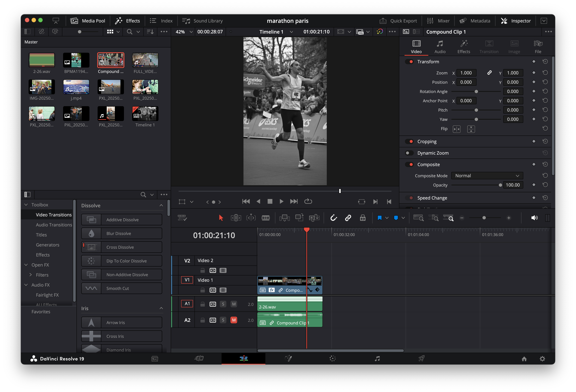
Task: Expand the Filters tree item
Action: [x=30, y=275]
